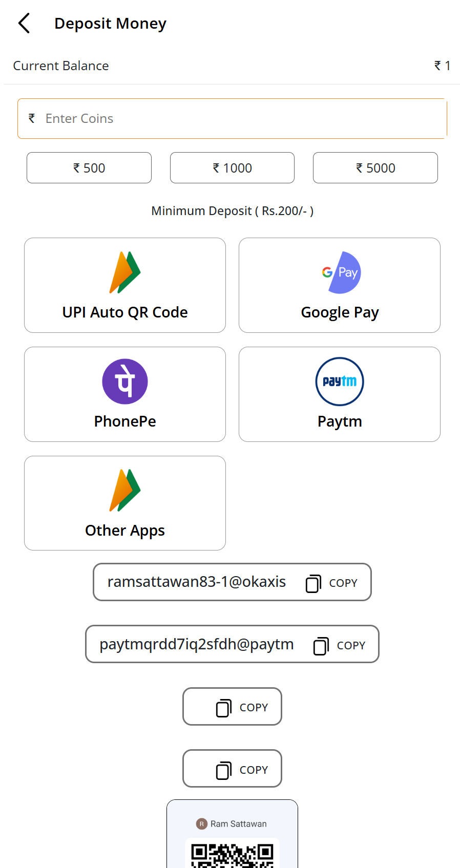Tap the UPI Auto QR Code icon

coord(124,272)
